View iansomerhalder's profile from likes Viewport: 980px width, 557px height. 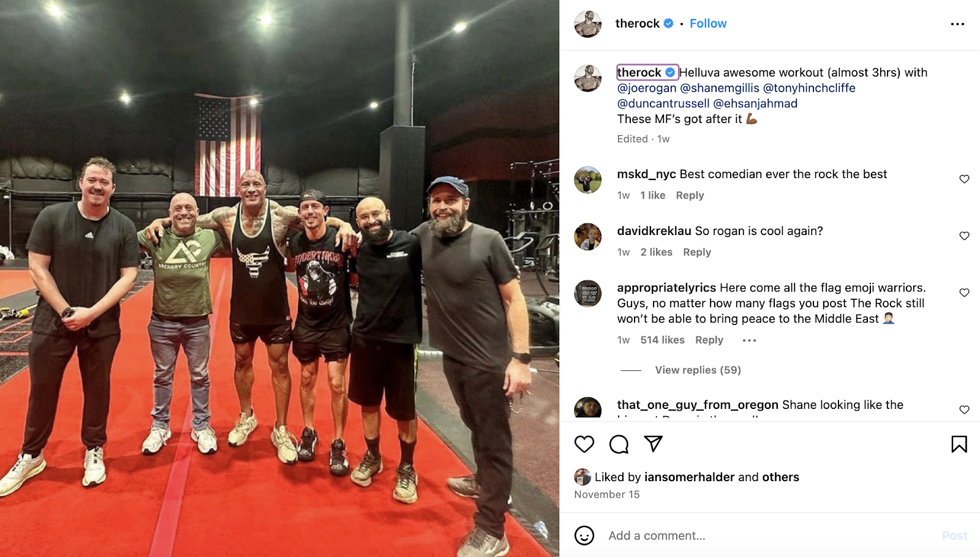[x=689, y=477]
